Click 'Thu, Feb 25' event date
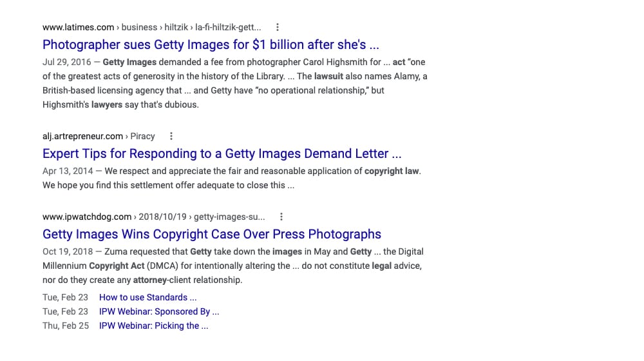 pyautogui.click(x=66, y=326)
